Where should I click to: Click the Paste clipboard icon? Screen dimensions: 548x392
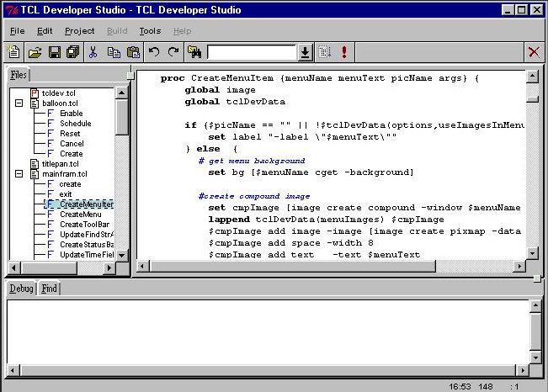pos(133,52)
